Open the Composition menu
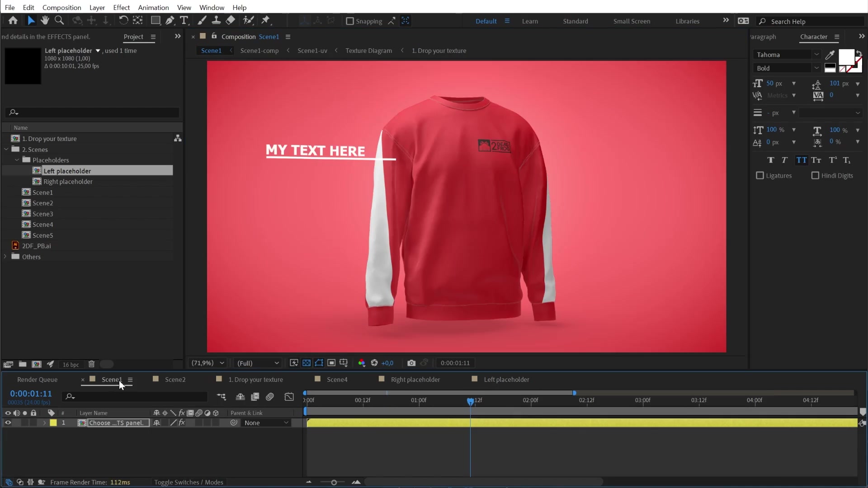Viewport: 868px width, 488px height. coord(61,8)
